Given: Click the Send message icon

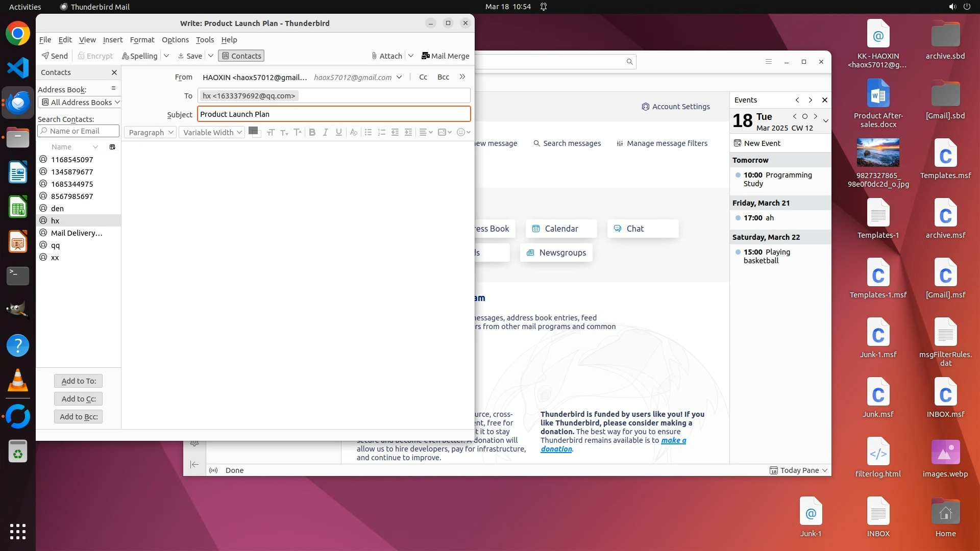Looking at the screenshot, I should (46, 56).
